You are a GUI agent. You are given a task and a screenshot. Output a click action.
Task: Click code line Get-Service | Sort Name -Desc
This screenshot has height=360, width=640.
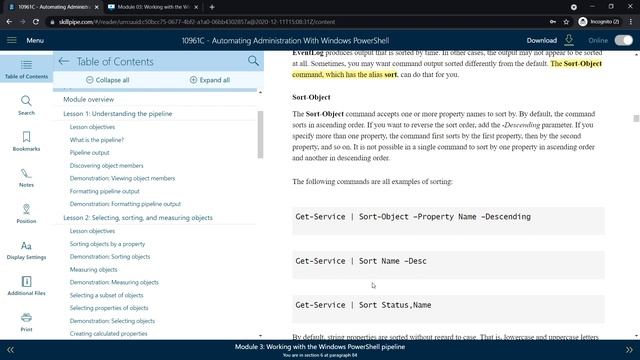pyautogui.click(x=361, y=261)
